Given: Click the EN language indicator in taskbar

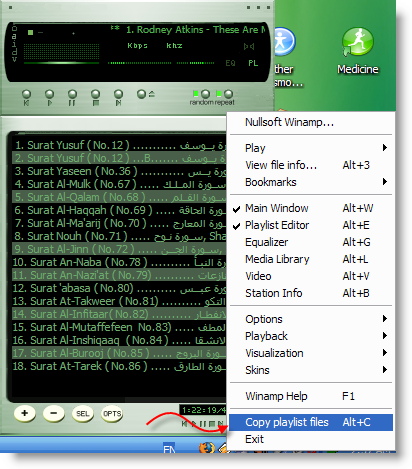Looking at the screenshot, I should coord(169,449).
